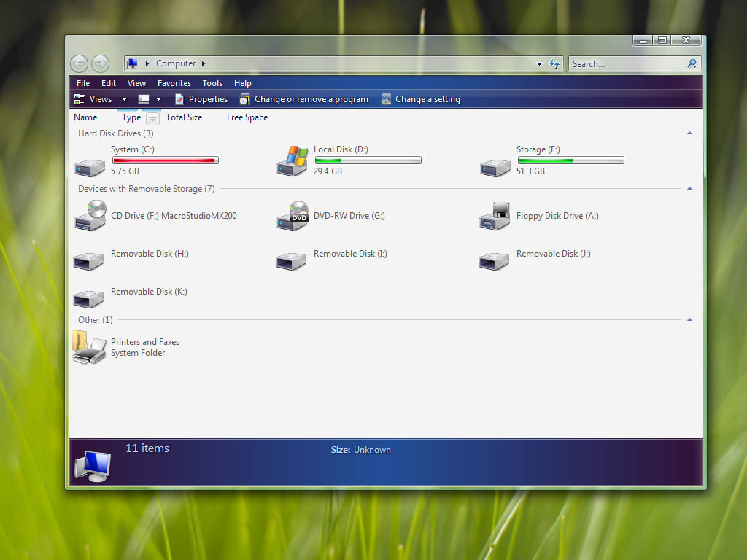
Task: Click the Properties checklist icon
Action: pos(179,99)
